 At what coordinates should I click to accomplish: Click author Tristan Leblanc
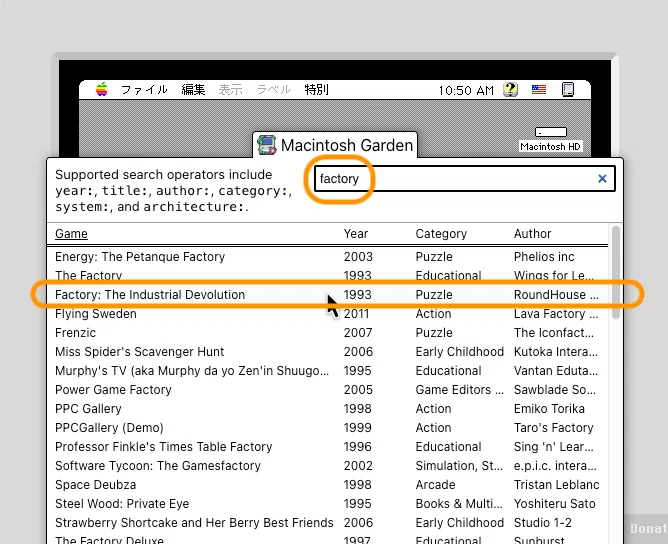pos(556,484)
